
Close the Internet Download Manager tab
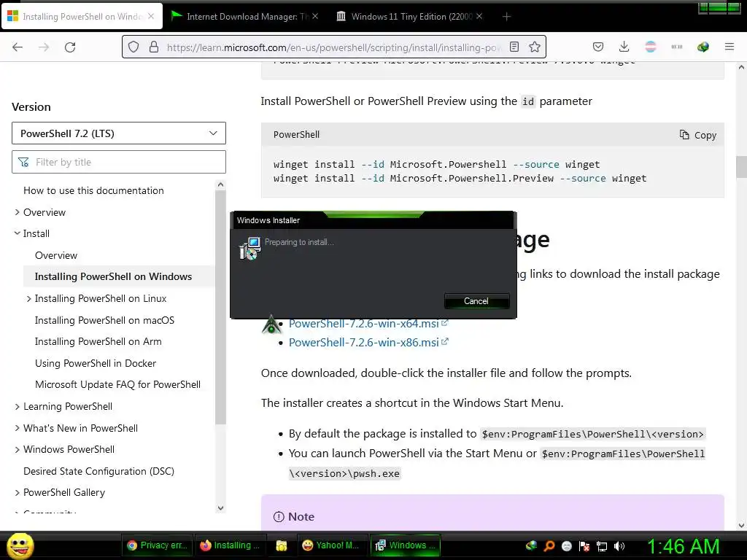315,16
